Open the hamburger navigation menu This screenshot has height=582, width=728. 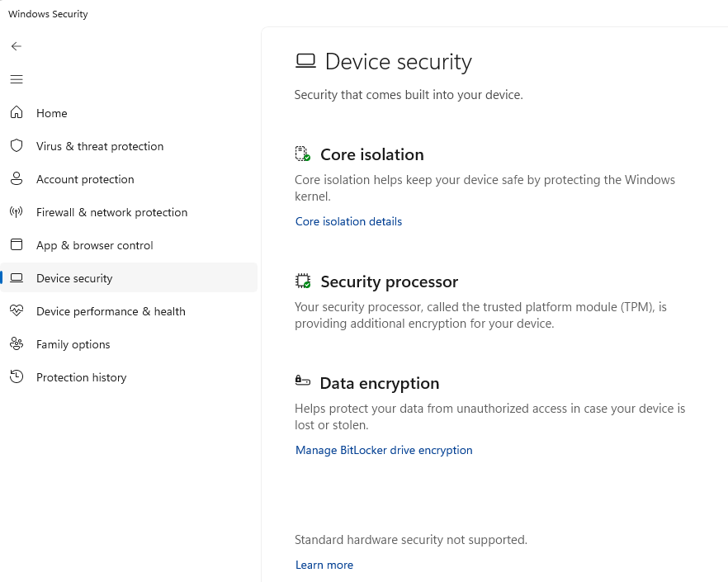click(17, 79)
